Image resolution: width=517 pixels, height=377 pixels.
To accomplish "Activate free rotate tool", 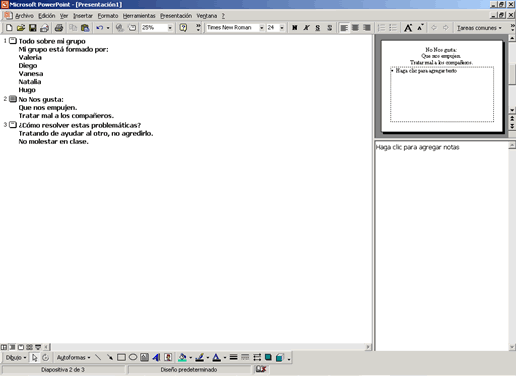I will (46, 358).
